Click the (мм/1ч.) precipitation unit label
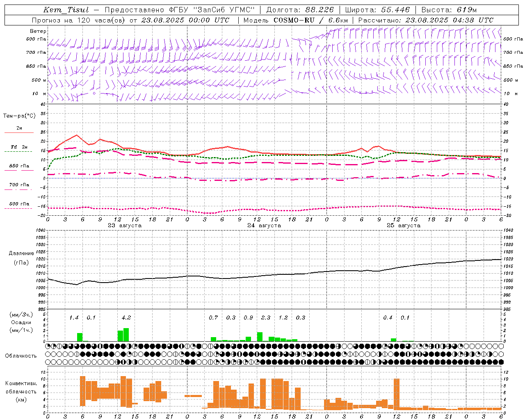Image resolution: width=525 pixels, height=420 pixels. [21, 330]
